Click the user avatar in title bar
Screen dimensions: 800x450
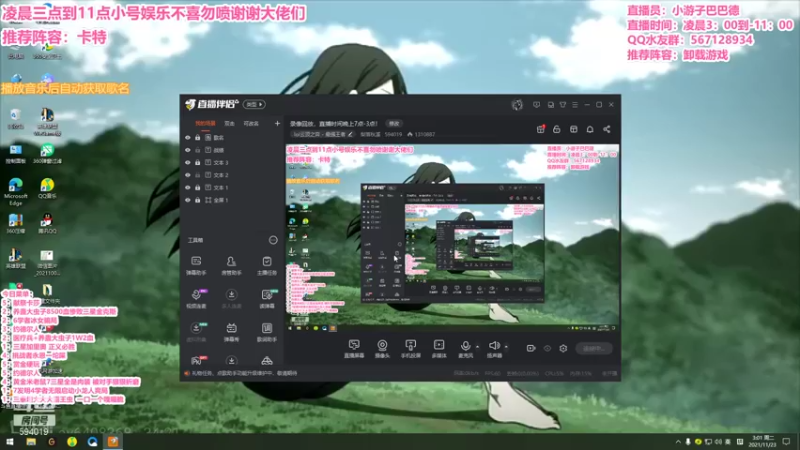point(517,105)
